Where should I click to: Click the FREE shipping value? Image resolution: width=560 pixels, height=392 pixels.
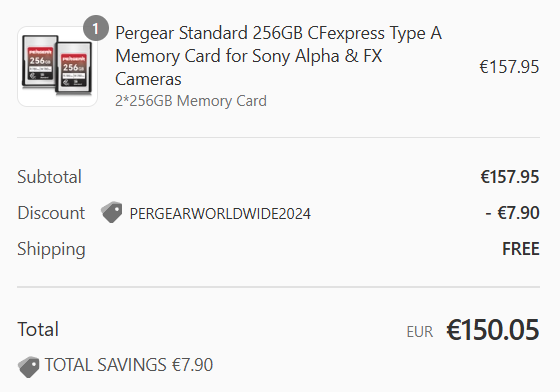coord(521,249)
